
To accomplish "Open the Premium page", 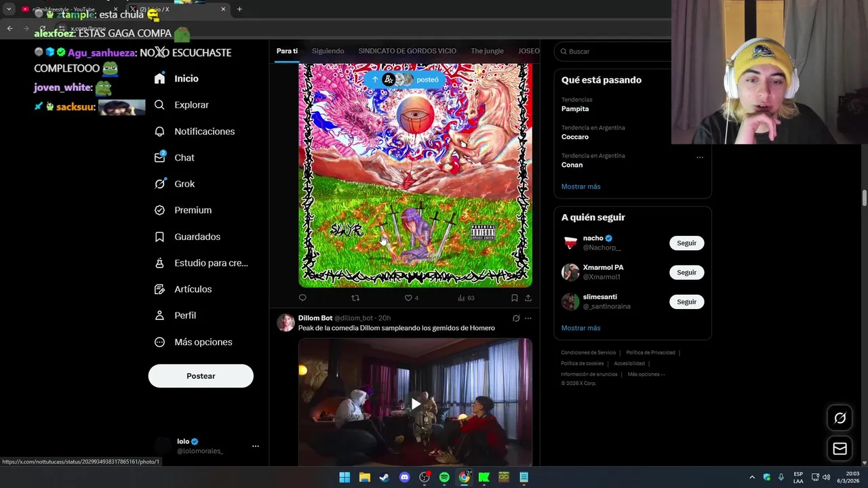I will click(x=183, y=210).
